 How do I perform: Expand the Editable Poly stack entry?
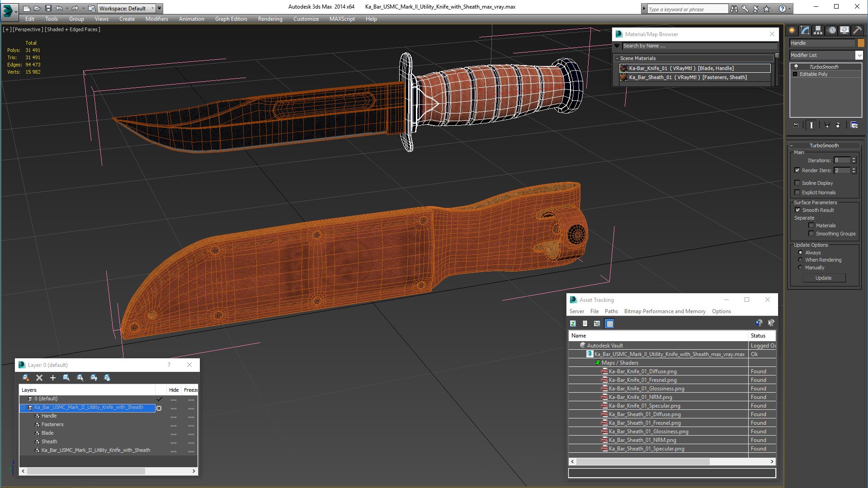tap(795, 74)
